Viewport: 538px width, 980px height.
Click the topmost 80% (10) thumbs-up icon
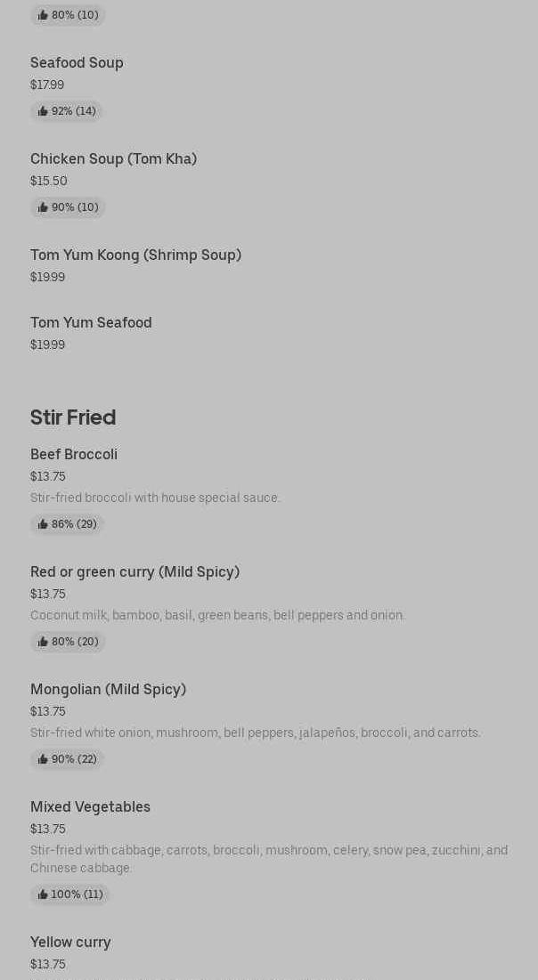click(x=43, y=15)
